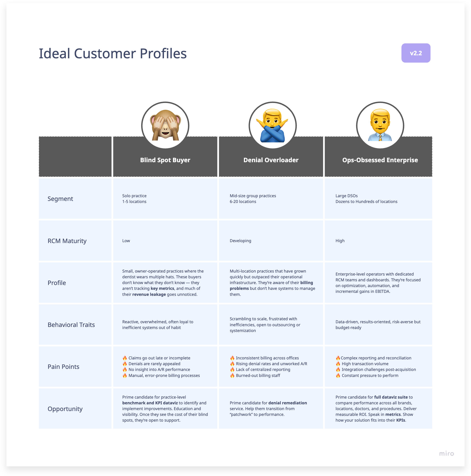The height and width of the screenshot is (476, 471).
Task: Click the see-no-evil monkey emoji avatar
Action: click(165, 125)
